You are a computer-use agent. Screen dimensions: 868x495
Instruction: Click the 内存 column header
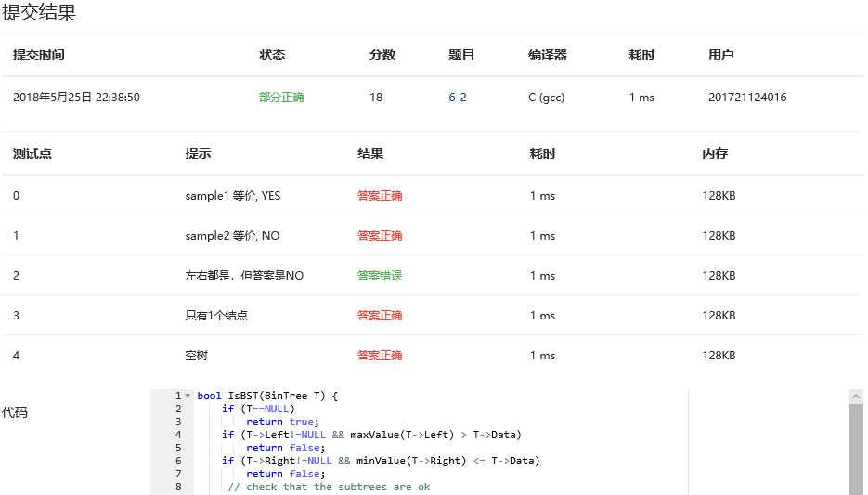coord(715,153)
